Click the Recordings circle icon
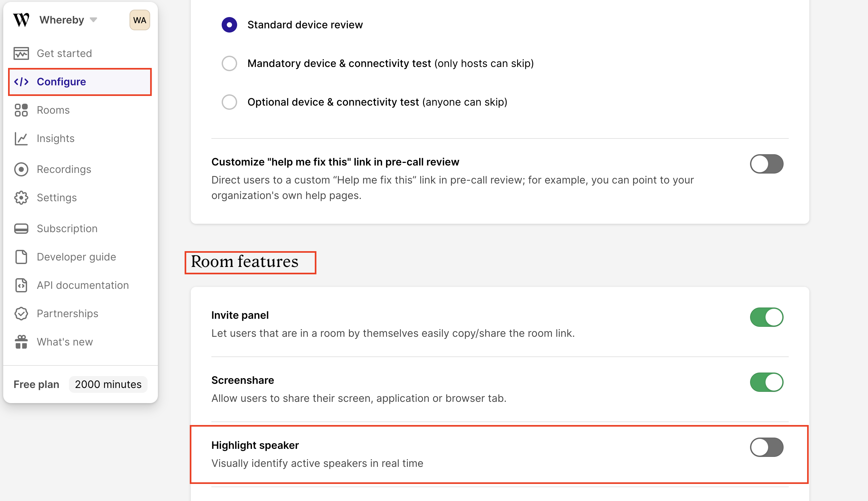 click(21, 169)
